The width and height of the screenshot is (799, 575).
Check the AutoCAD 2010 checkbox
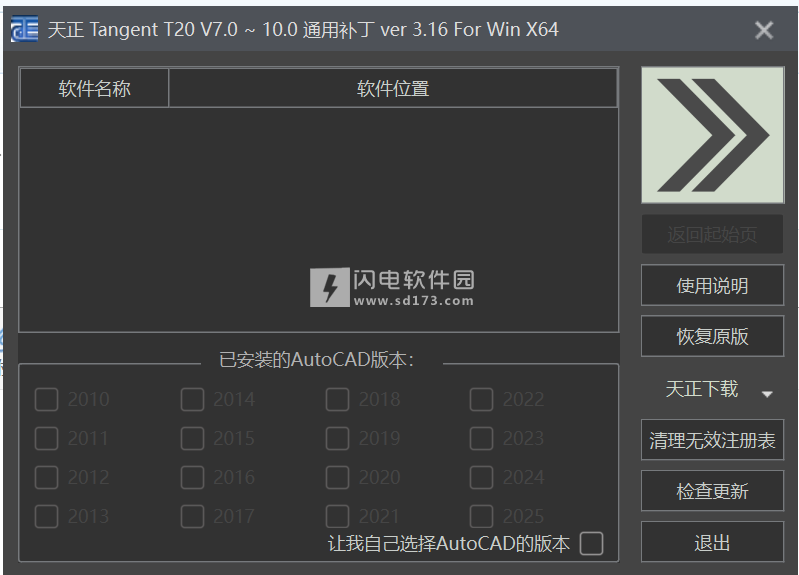coord(46,399)
